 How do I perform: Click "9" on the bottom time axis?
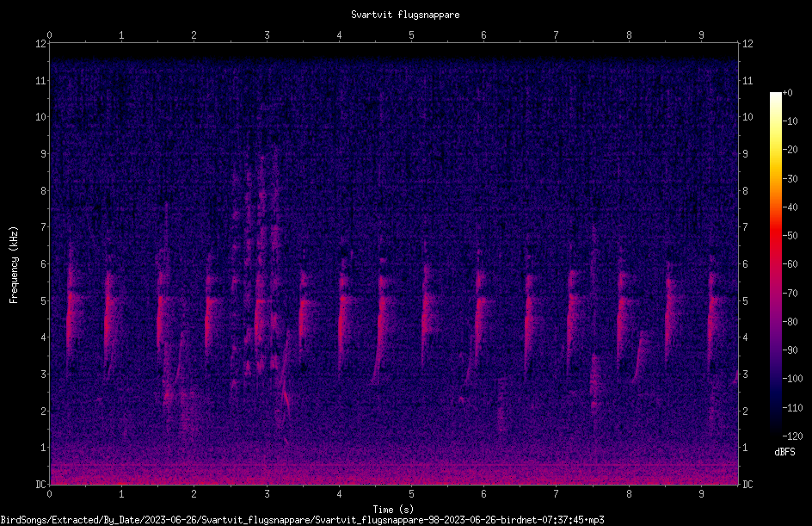click(701, 494)
